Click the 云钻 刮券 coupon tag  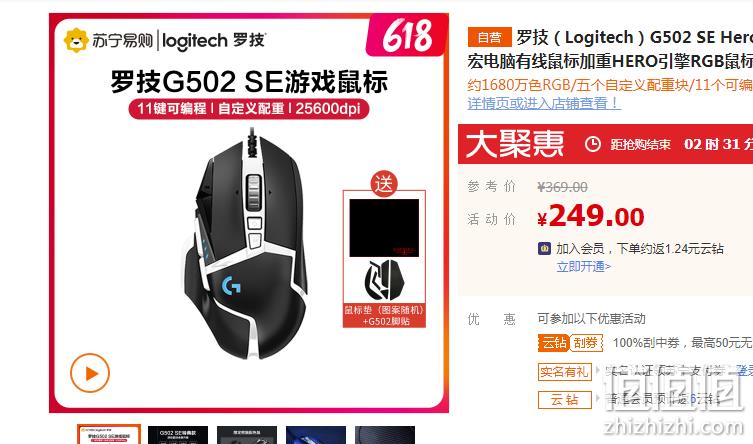point(570,343)
